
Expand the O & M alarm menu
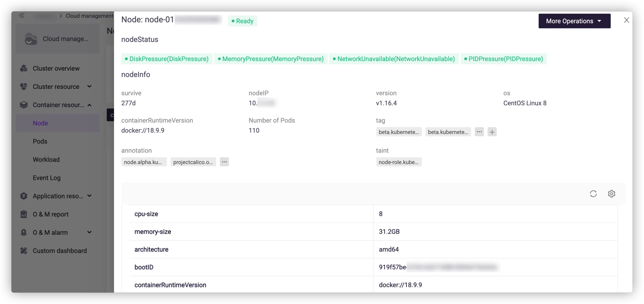(89, 232)
